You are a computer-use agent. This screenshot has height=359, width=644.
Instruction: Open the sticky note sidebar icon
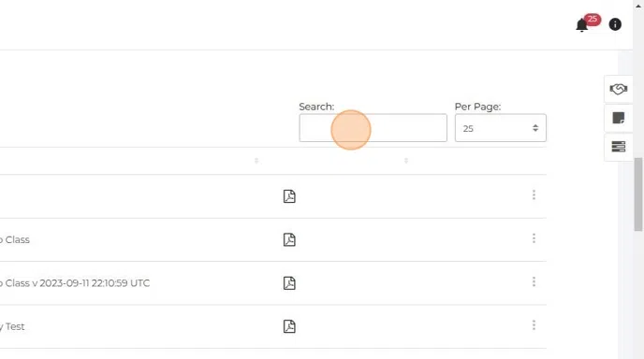[619, 118]
